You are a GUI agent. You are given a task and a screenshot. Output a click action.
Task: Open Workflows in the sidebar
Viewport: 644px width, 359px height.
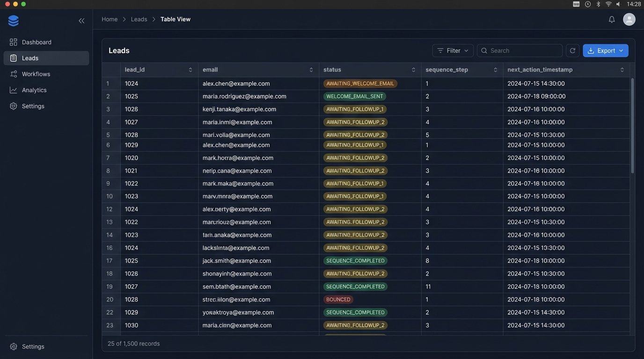[36, 74]
